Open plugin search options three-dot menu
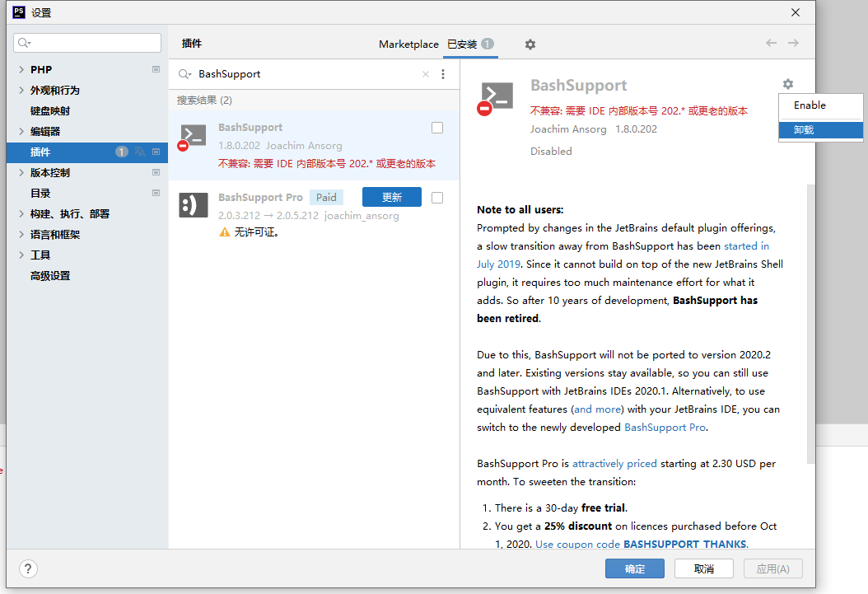This screenshot has height=594, width=868. click(443, 74)
